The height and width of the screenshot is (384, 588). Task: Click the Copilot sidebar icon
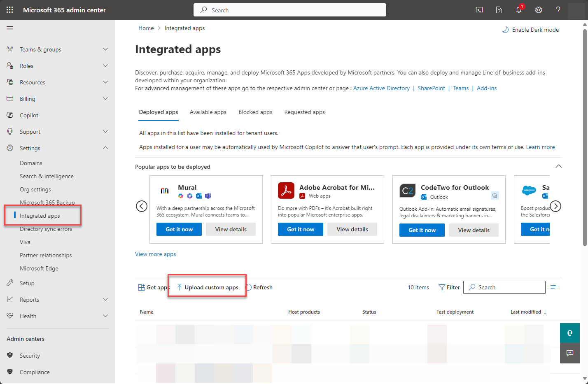tap(10, 115)
